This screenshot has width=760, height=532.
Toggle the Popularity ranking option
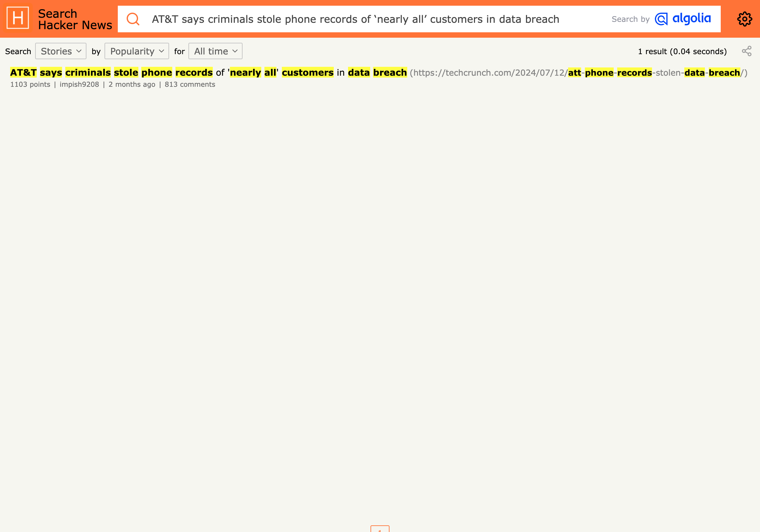(x=137, y=51)
